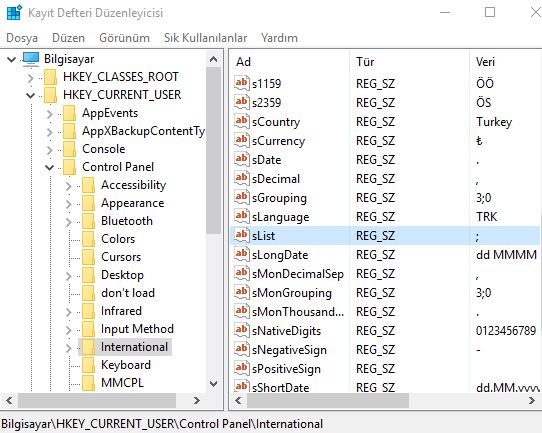Expand HKEY_CLASSES_ROOT tree node
The width and height of the screenshot is (542, 433).
[x=30, y=78]
